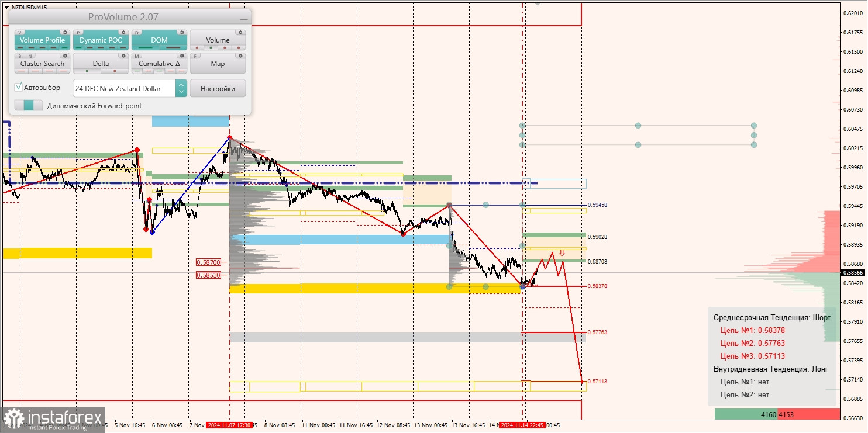This screenshot has height=433, width=868.
Task: Toggle the Volume indicator button
Action: (218, 40)
